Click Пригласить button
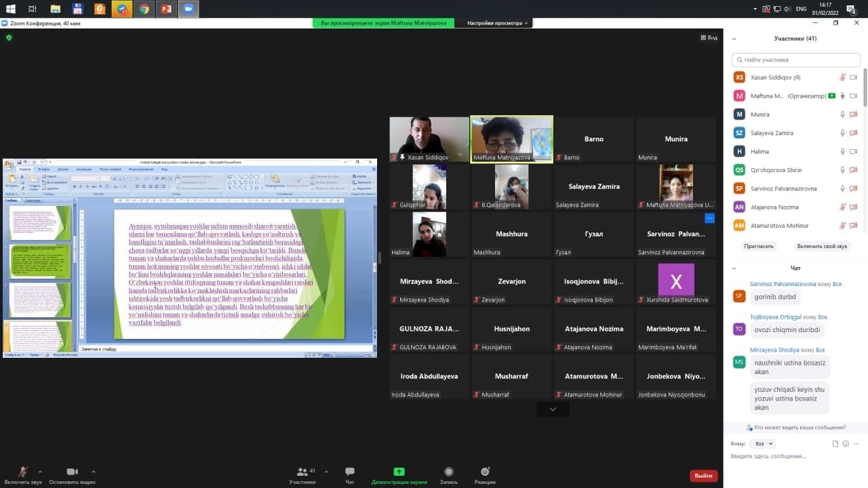This screenshot has height=488, width=868. (759, 247)
